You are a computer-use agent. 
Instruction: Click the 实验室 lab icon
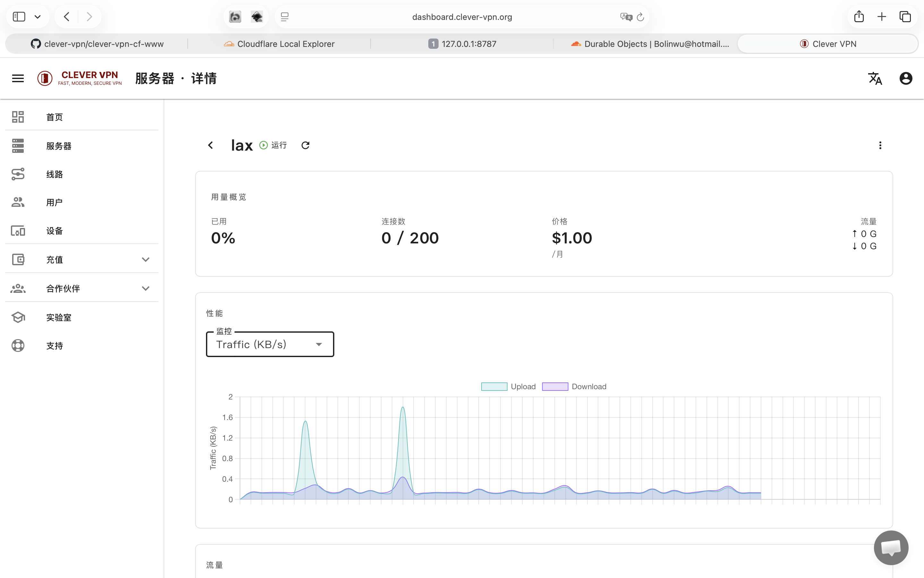click(18, 317)
